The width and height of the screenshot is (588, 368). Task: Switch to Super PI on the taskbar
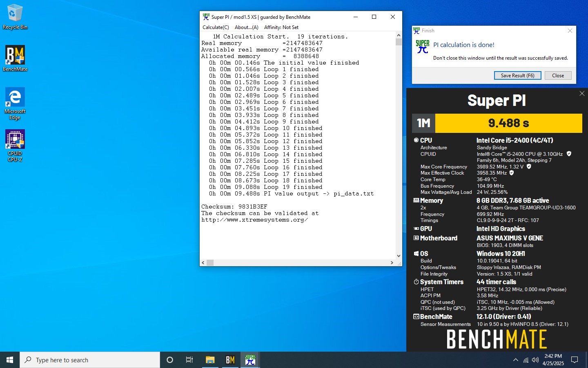250,360
